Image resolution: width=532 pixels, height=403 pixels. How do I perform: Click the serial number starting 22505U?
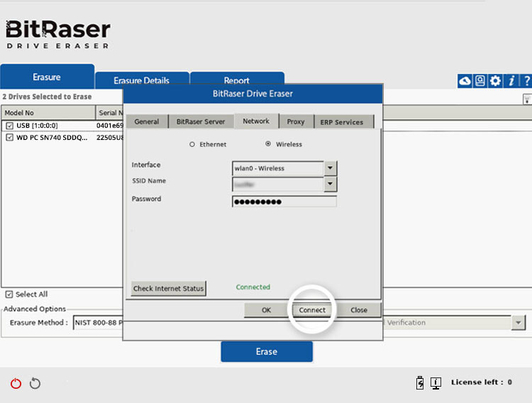pyautogui.click(x=109, y=138)
